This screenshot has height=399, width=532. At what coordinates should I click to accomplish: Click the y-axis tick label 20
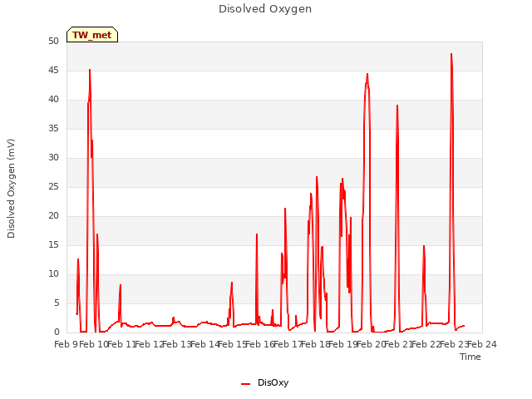[53, 216]
